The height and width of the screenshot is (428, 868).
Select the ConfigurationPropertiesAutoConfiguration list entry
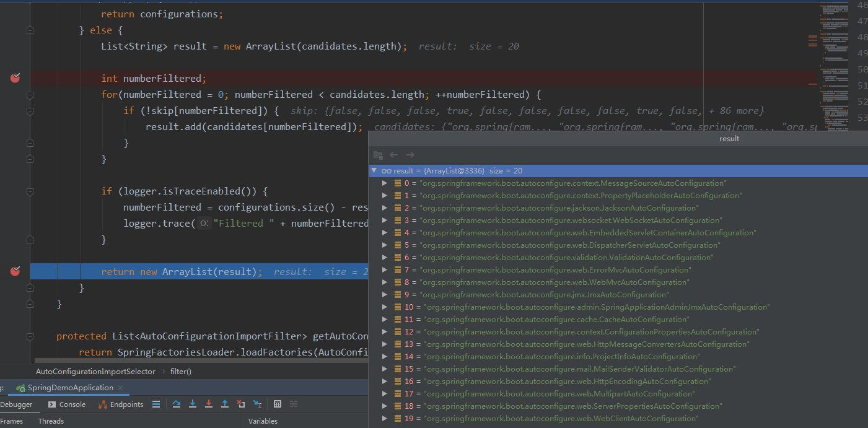point(618,332)
